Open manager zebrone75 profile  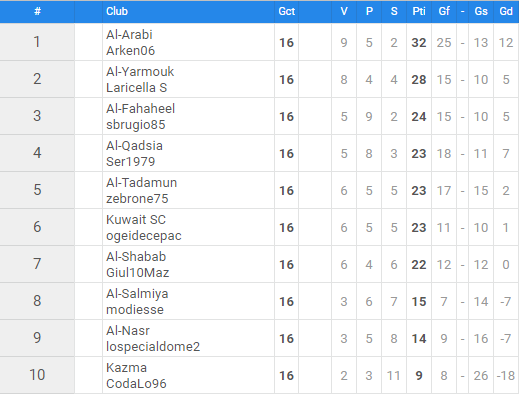point(137,199)
